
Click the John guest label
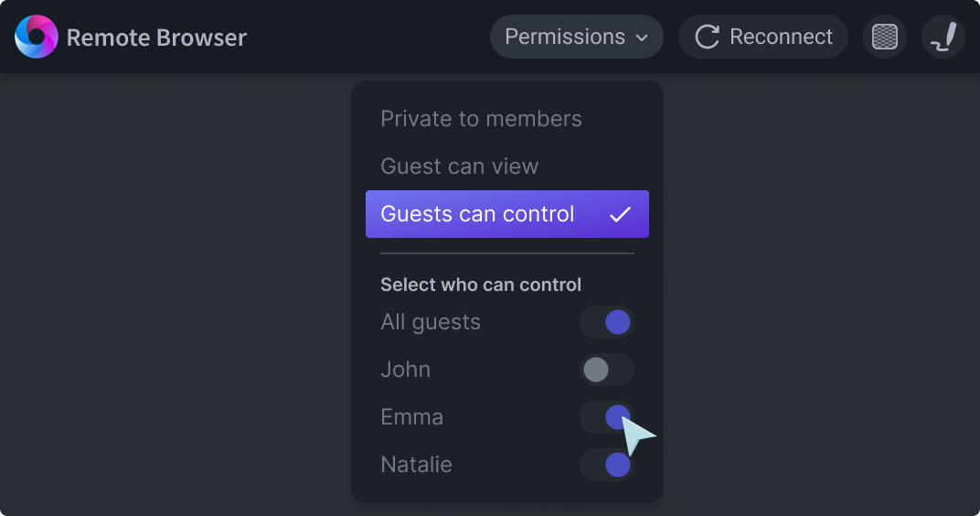(x=405, y=370)
